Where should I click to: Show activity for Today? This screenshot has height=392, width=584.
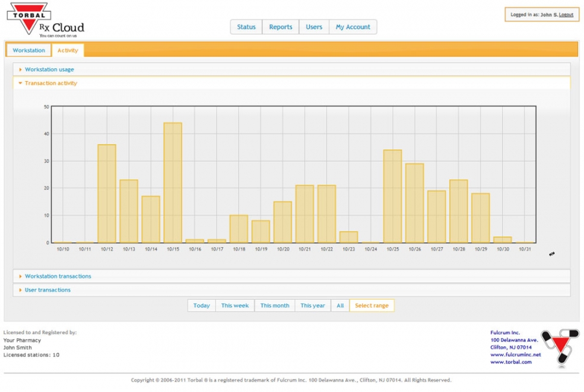click(x=202, y=306)
